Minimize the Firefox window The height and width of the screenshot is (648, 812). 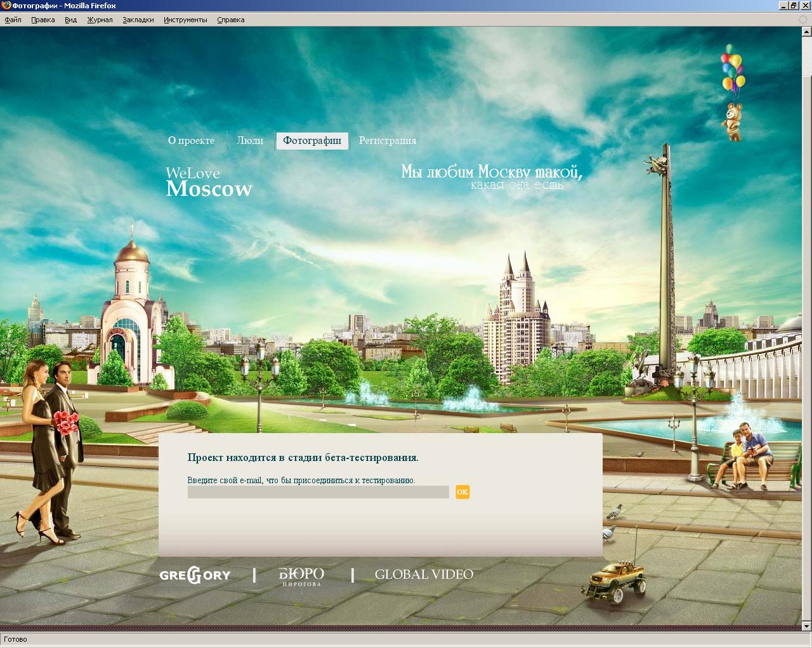pyautogui.click(x=783, y=6)
